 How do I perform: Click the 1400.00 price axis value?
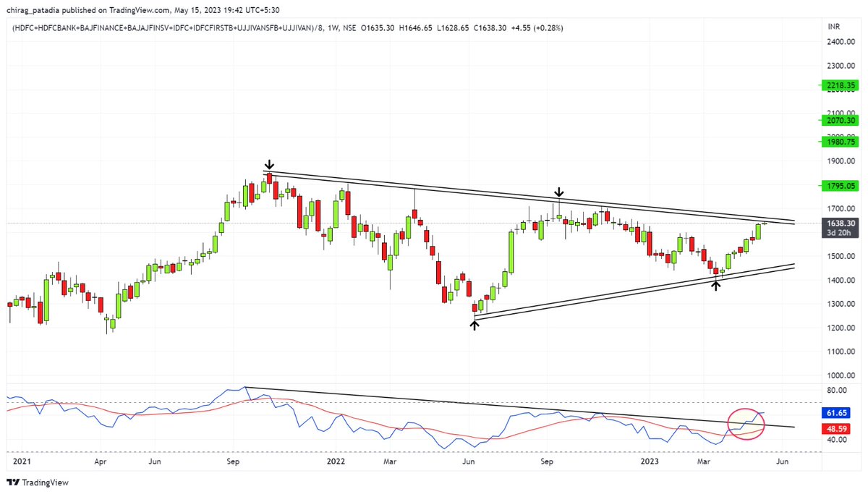tap(841, 281)
